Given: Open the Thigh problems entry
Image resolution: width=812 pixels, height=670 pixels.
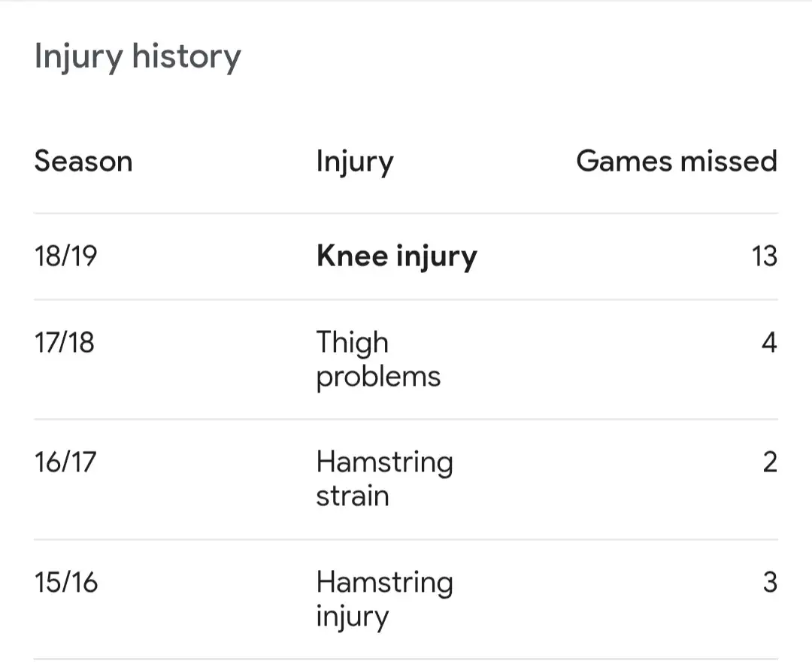Looking at the screenshot, I should point(377,359).
